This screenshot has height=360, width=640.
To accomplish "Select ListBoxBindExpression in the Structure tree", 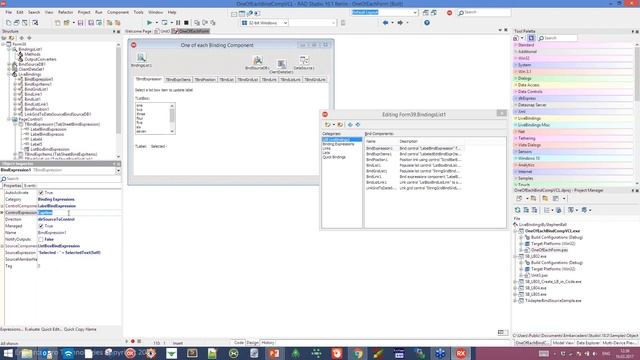I will point(50,149).
